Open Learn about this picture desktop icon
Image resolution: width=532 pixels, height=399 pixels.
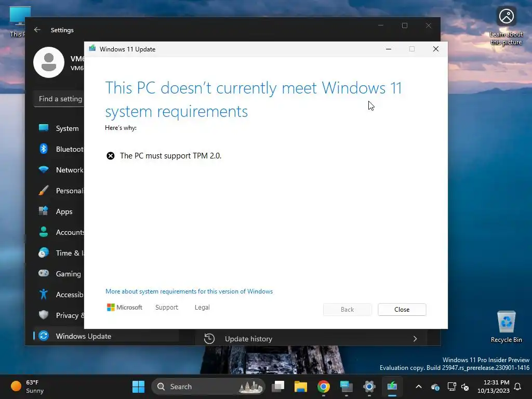pos(506,26)
